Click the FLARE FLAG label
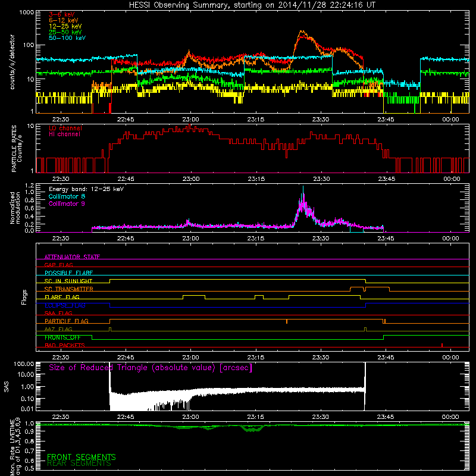 (62, 297)
